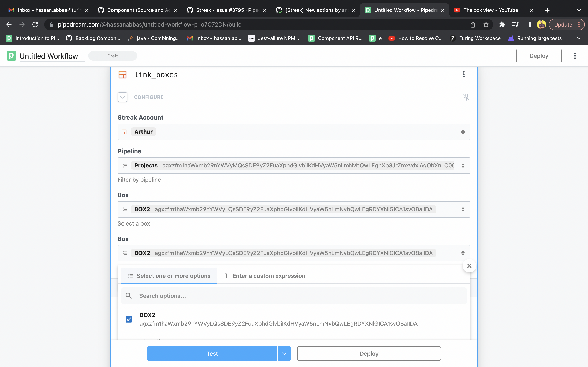Uncheck the BOX2 option checkbox
The image size is (588, 367).
[129, 319]
